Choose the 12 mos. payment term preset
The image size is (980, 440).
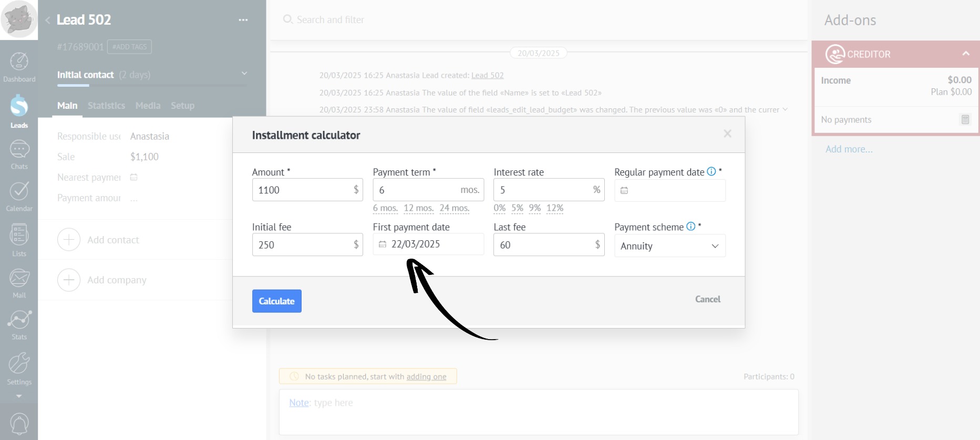(x=418, y=208)
